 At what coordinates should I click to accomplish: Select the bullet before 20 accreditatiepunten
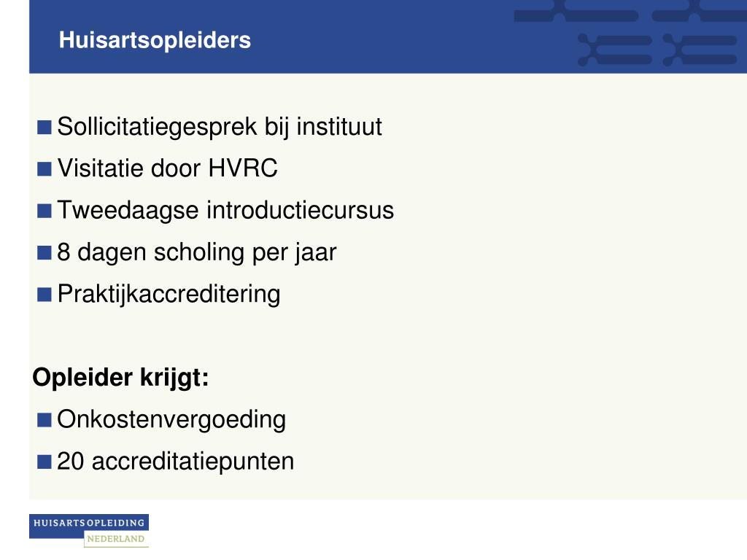click(44, 462)
